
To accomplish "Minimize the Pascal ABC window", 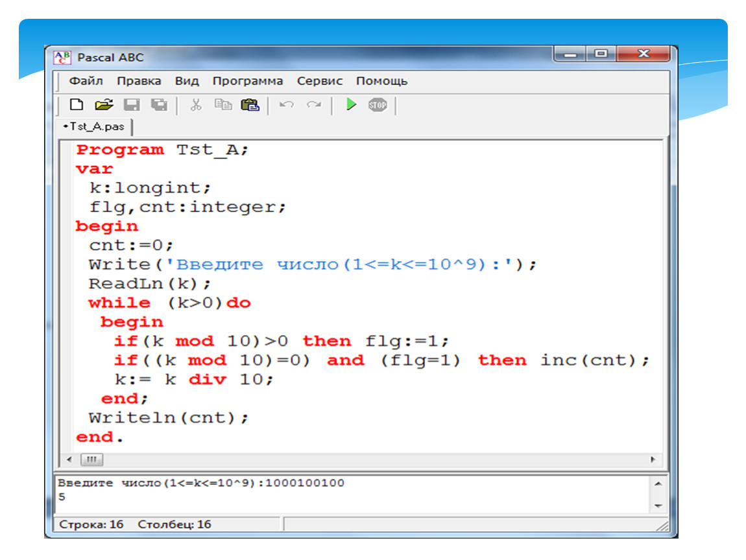I will (x=570, y=54).
